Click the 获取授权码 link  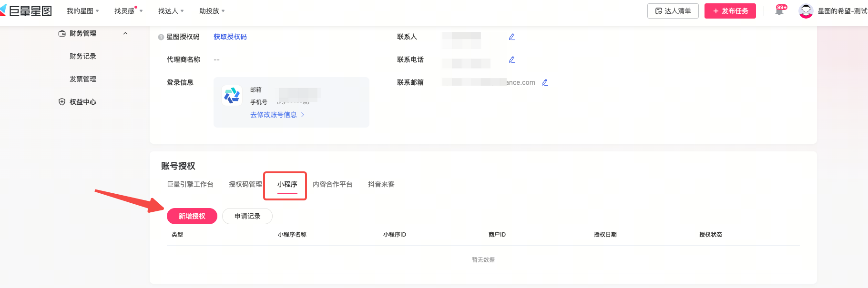pos(230,37)
